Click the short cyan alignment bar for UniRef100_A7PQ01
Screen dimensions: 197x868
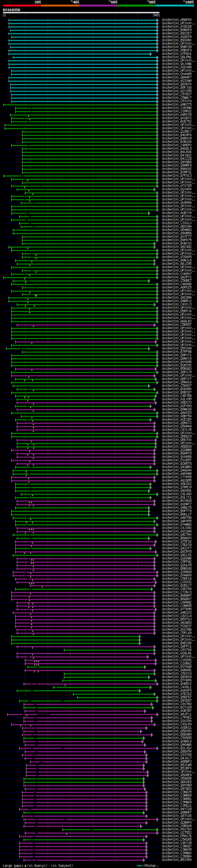(80, 54)
